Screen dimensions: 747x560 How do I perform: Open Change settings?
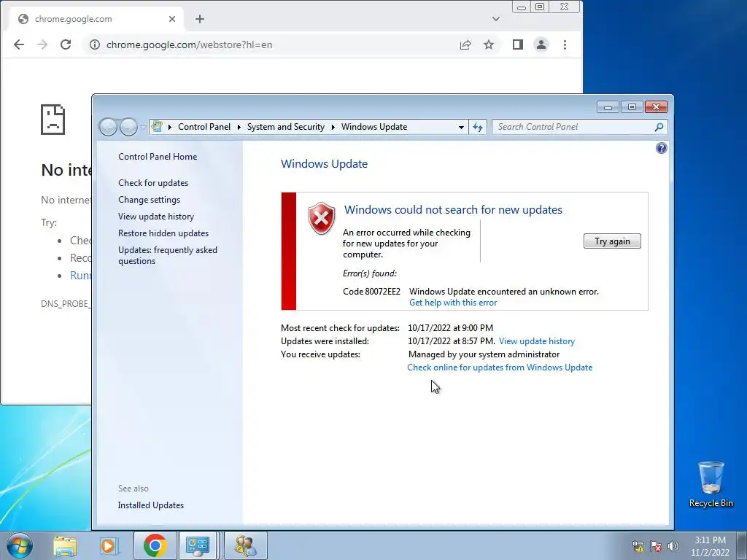149,200
